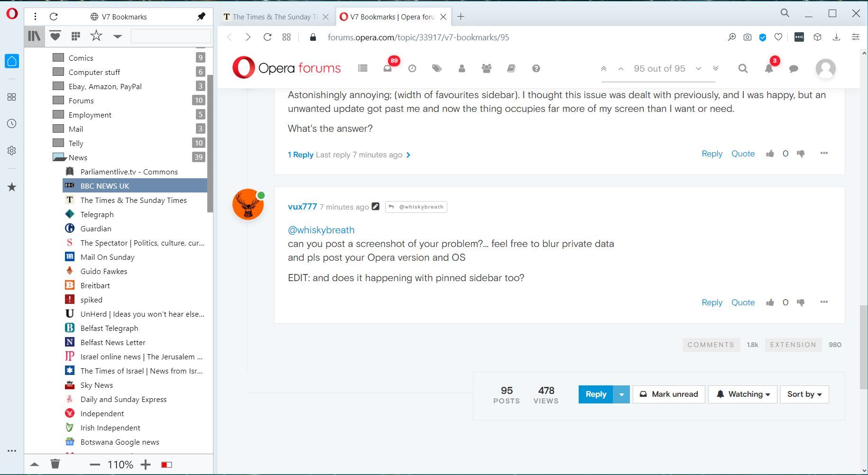Click the trash icon in bookmarks footer
The height and width of the screenshot is (475, 868).
tap(55, 464)
